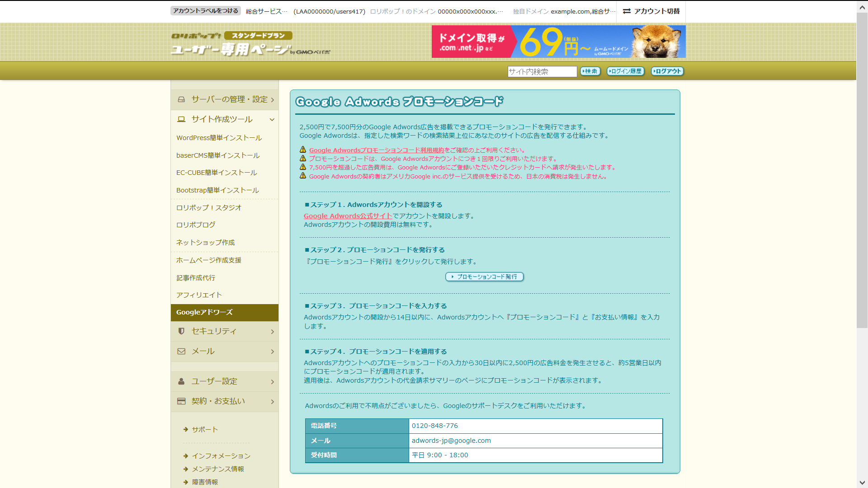Click the shield icon beside セキュリティ
The width and height of the screenshot is (868, 488).
click(181, 331)
